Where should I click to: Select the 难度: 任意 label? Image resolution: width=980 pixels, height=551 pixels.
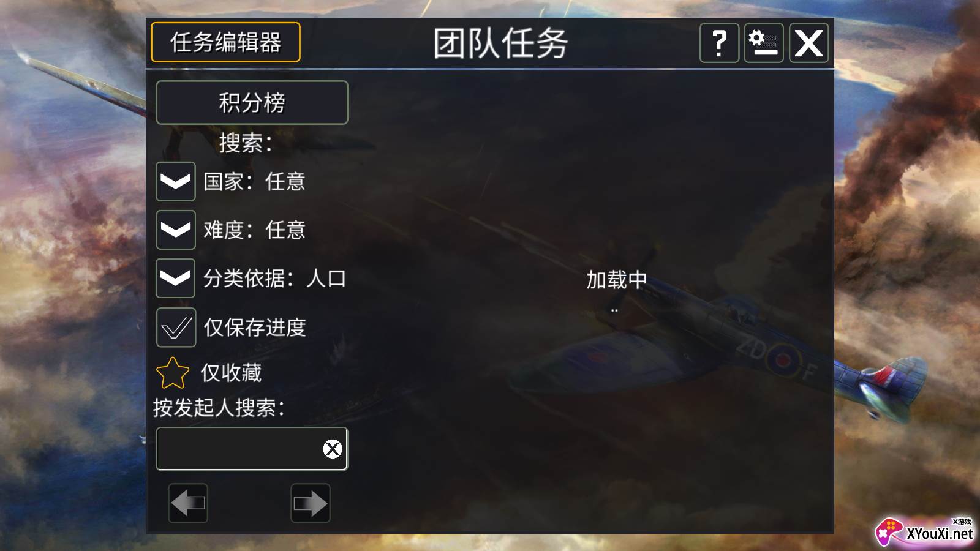click(254, 230)
